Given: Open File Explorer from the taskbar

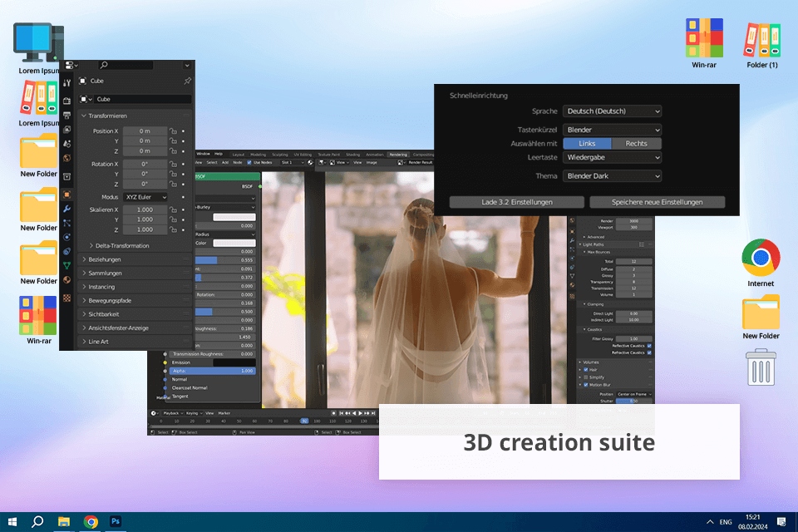Looking at the screenshot, I should 64,521.
